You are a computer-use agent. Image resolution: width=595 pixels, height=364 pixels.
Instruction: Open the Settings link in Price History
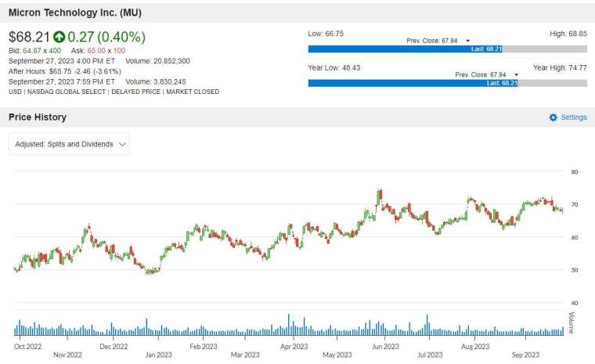[573, 117]
